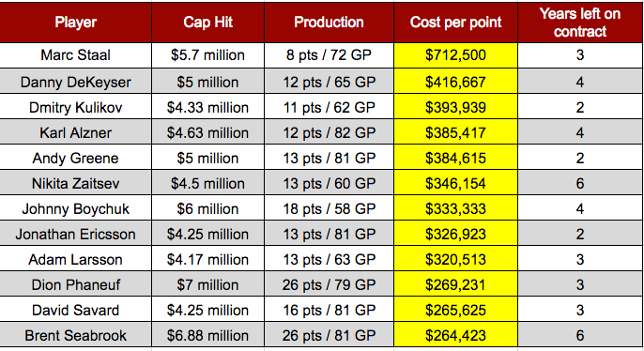Select the Marc Staal name cell

[75, 55]
